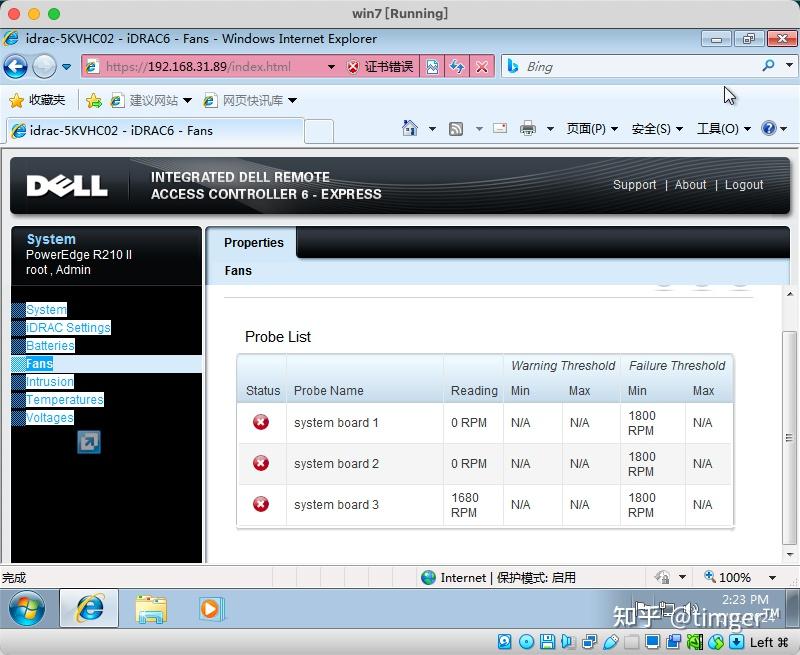Click the system board 1 error status icon

261,422
